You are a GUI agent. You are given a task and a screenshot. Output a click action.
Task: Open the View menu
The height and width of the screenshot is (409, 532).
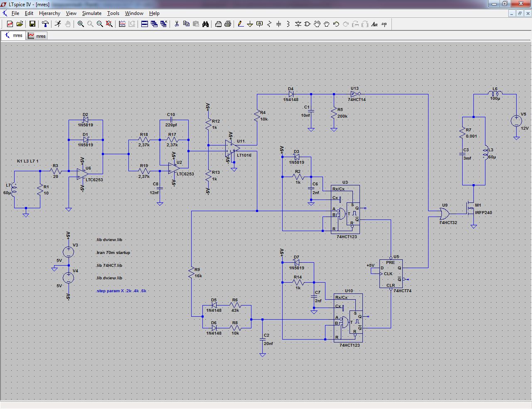(x=71, y=13)
